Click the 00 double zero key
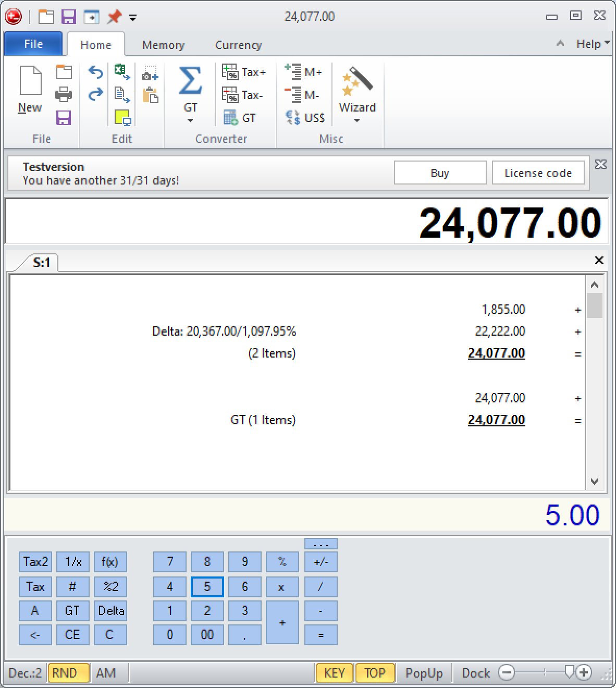 tap(207, 635)
